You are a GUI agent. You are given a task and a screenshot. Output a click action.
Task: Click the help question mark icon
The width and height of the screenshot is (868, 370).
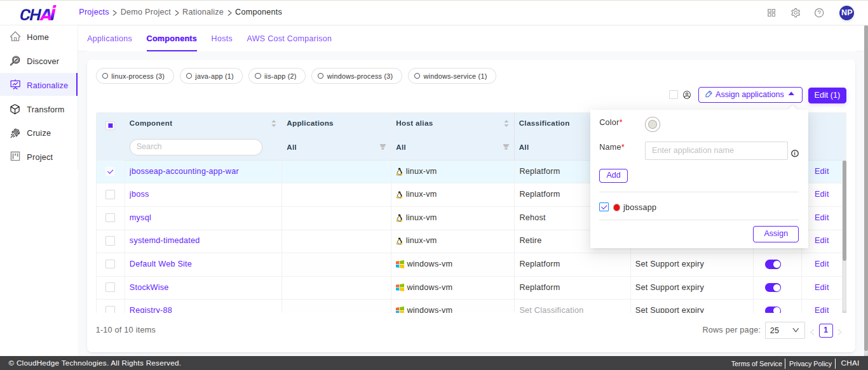click(x=819, y=13)
